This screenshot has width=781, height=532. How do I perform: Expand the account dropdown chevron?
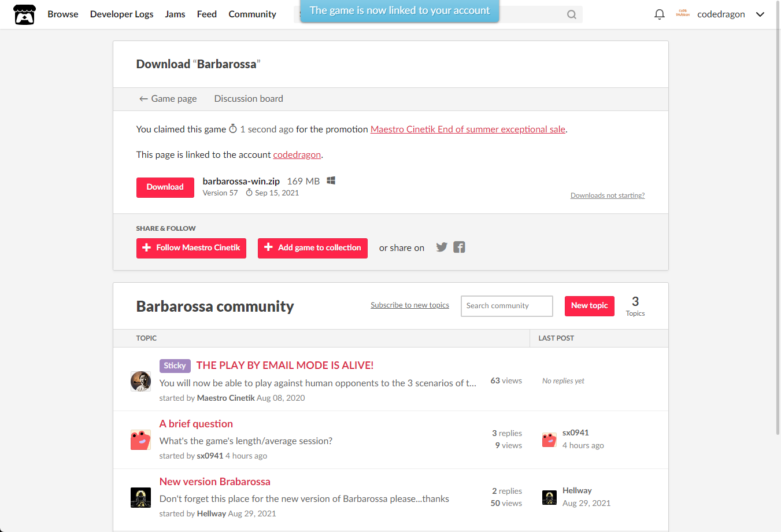pyautogui.click(x=760, y=14)
